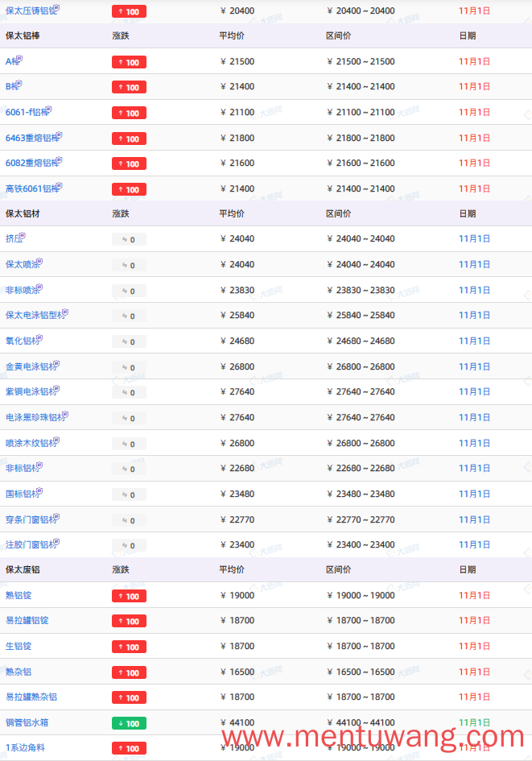
Task: Click the 保太铝材 section header
Action: [23, 214]
